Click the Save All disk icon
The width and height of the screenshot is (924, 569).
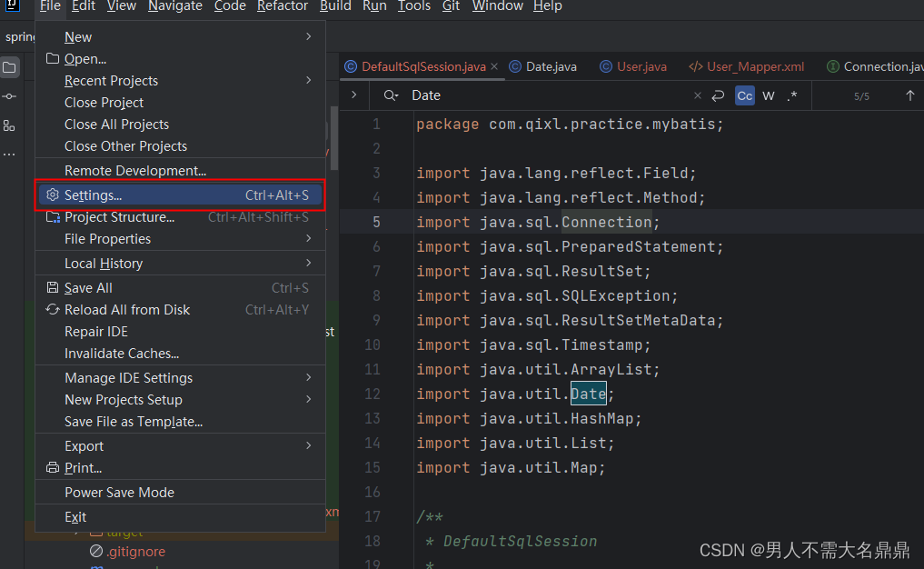pyautogui.click(x=53, y=287)
